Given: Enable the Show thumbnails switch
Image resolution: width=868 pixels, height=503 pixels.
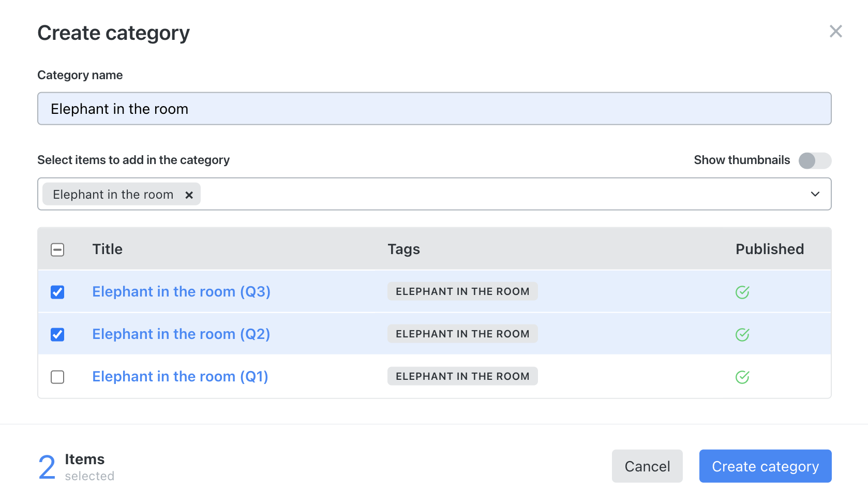Looking at the screenshot, I should pos(815,160).
